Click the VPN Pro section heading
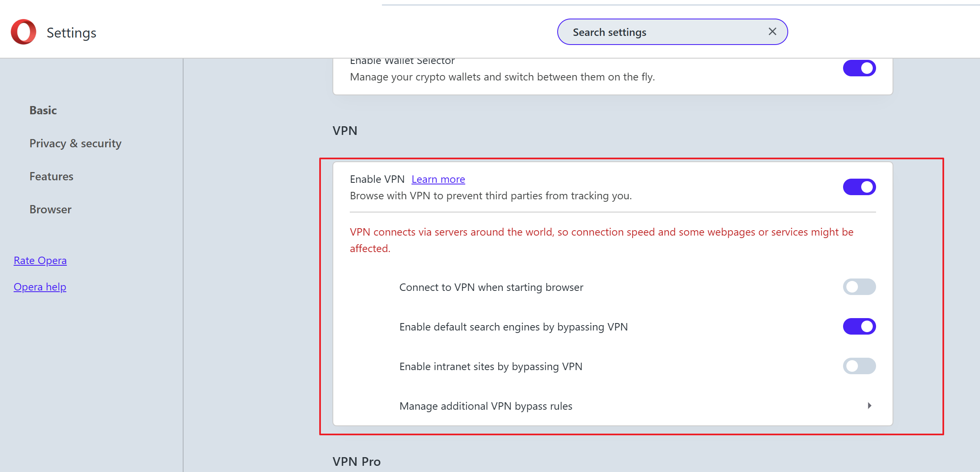 (356, 461)
